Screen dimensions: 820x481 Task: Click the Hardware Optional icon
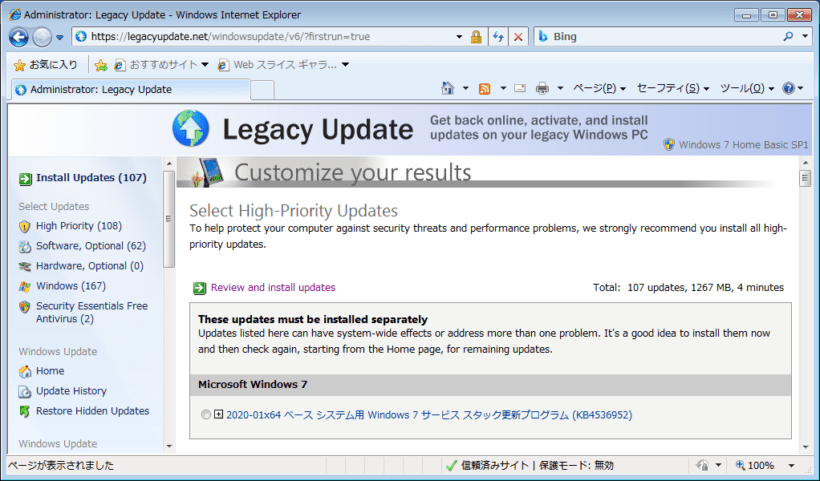tap(25, 267)
